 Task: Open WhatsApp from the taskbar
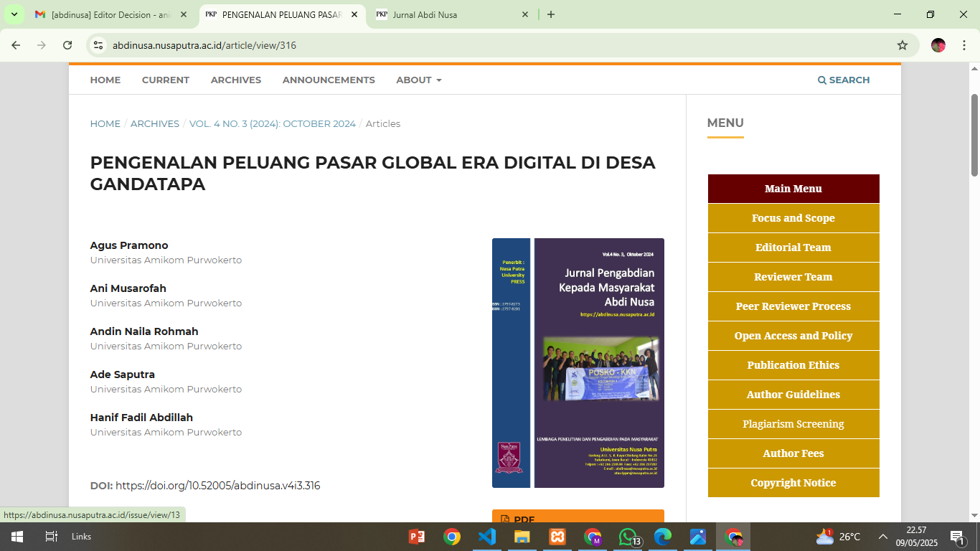[628, 537]
